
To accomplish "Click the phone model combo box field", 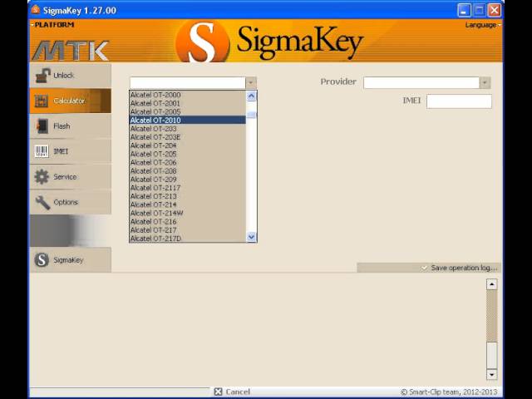I will point(187,83).
